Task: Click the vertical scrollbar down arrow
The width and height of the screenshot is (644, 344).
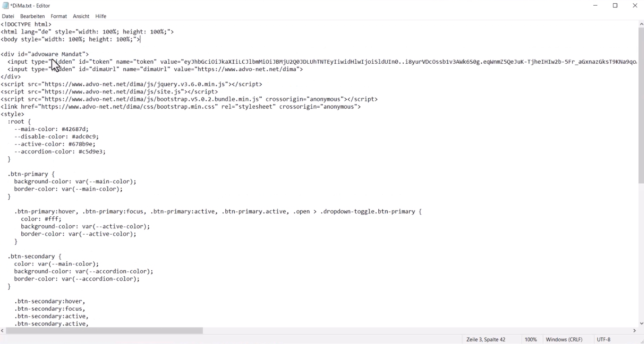Action: coord(641,323)
